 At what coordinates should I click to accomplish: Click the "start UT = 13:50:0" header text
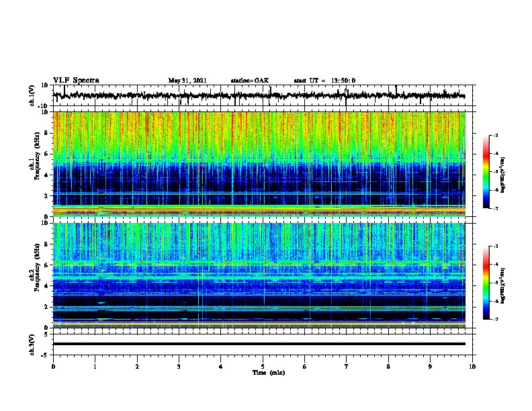click(x=324, y=81)
